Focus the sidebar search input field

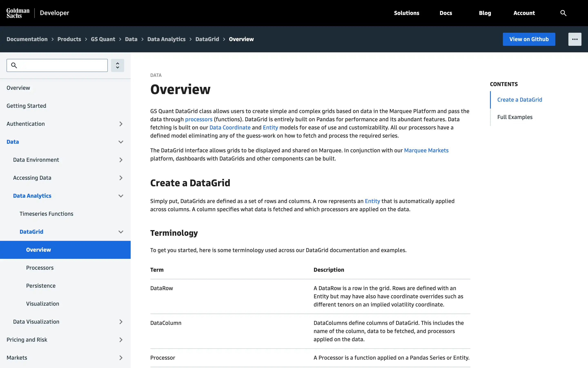(57, 65)
